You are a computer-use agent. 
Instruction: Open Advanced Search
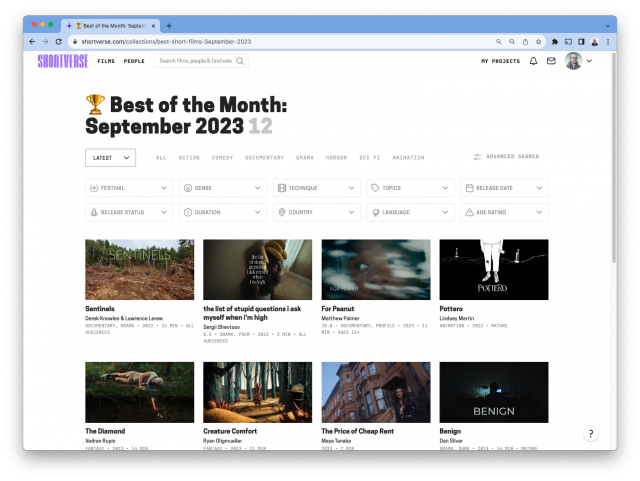coord(506,157)
